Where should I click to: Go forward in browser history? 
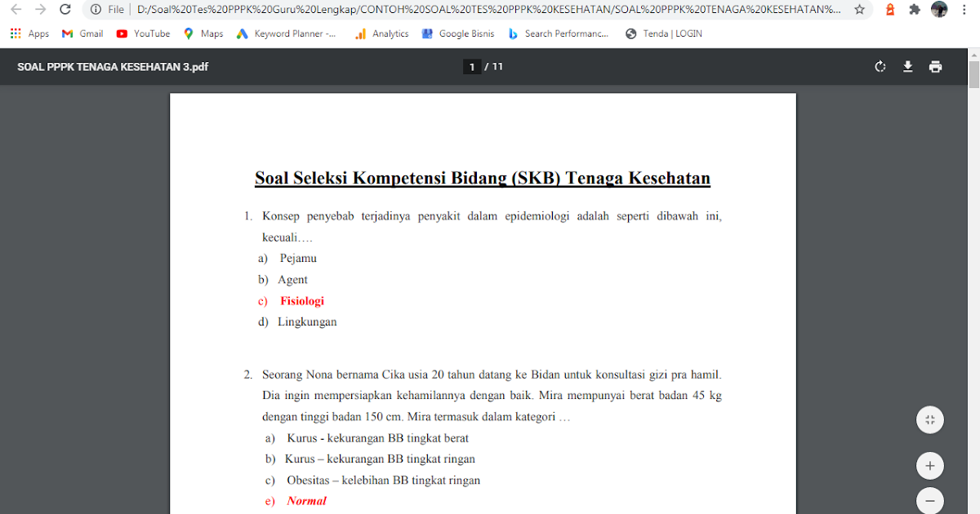pos(41,10)
